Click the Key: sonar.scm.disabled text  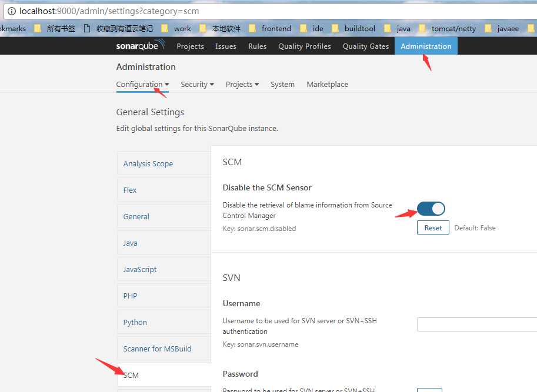click(259, 229)
